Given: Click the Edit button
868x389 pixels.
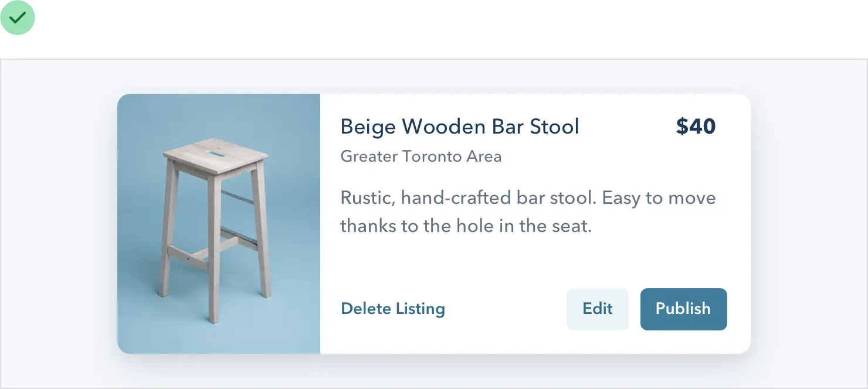Looking at the screenshot, I should tap(597, 309).
